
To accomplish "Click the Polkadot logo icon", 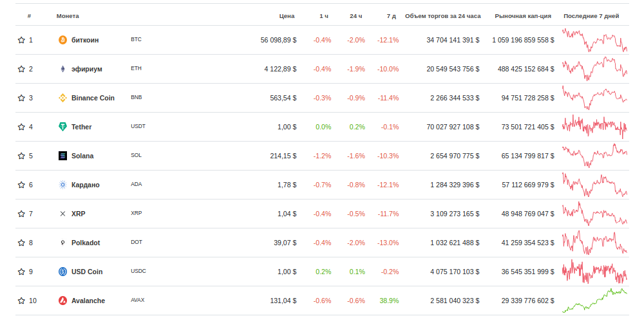I will point(62,243).
